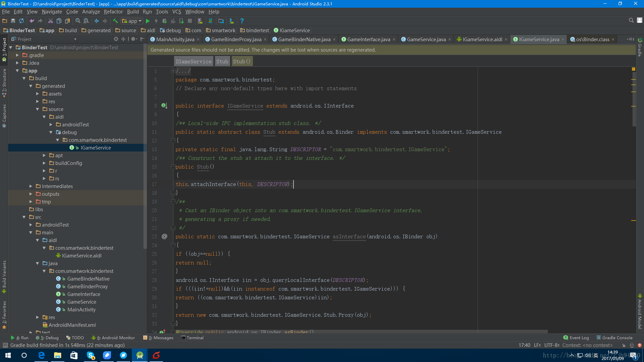Toggle the Gradle tool window
Viewport: 644px width, 362px height.
(x=640, y=47)
